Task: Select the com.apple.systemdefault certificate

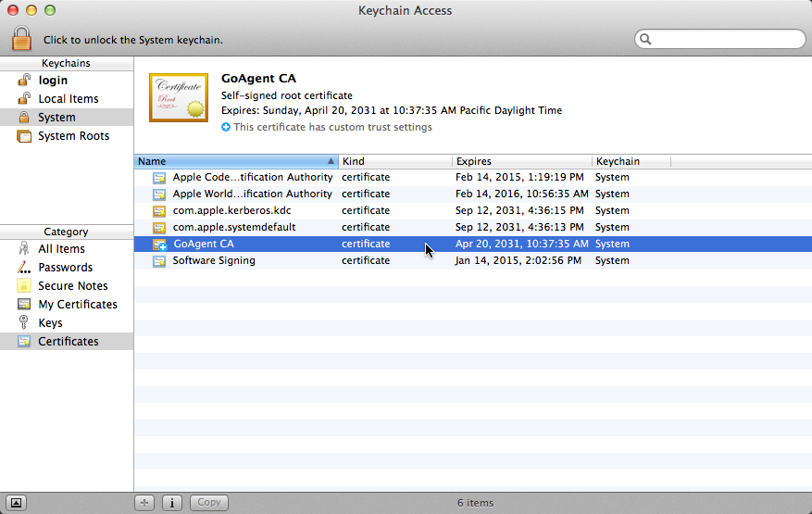Action: click(473, 227)
